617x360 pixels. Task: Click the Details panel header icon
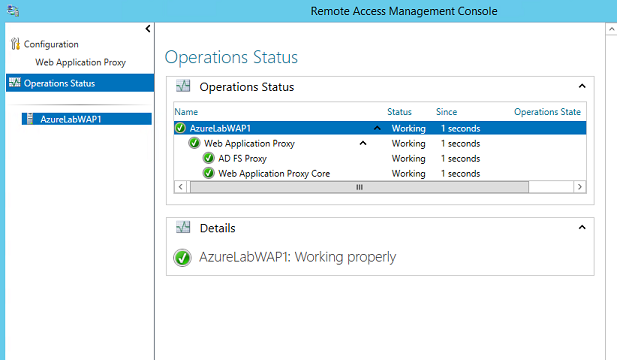(x=183, y=227)
